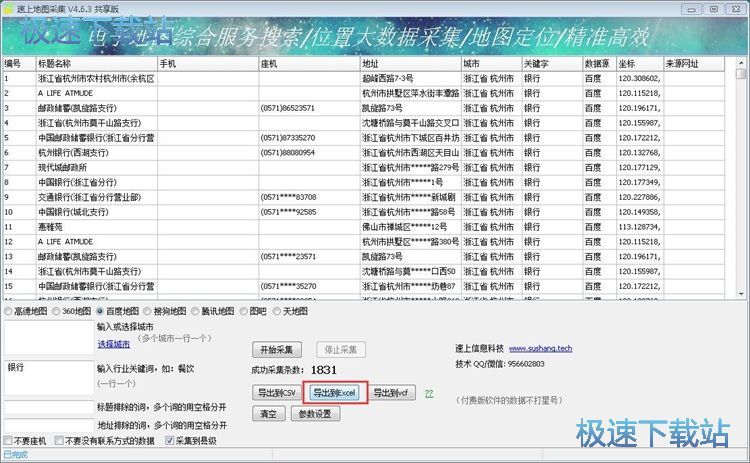This screenshot has height=463, width=750.
Task: Minimize the 速上地图采集 window
Action: [x=692, y=9]
